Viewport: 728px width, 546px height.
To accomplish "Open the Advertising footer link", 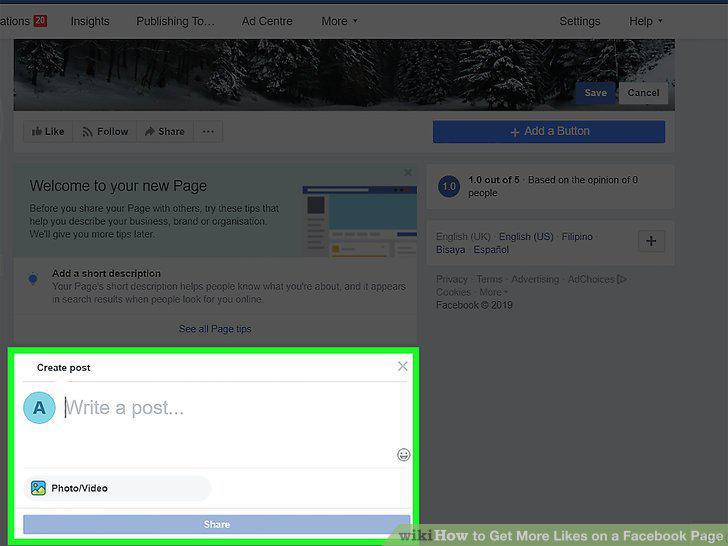I will [x=535, y=280].
